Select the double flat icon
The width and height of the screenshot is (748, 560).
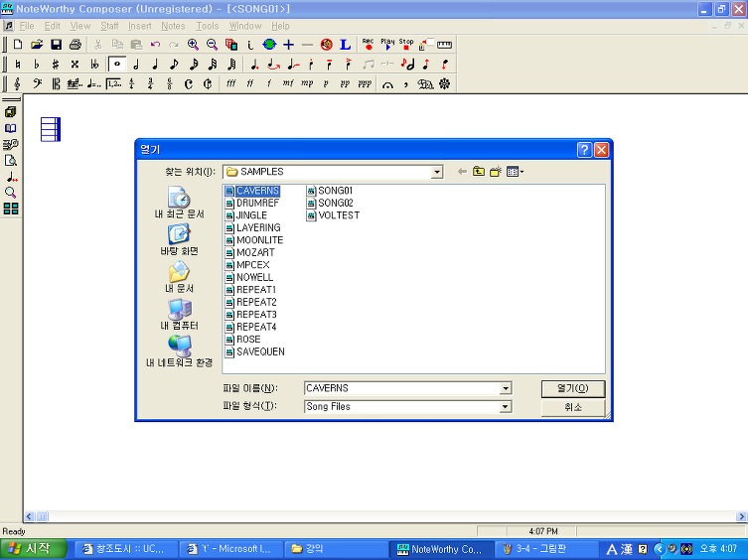click(94, 64)
